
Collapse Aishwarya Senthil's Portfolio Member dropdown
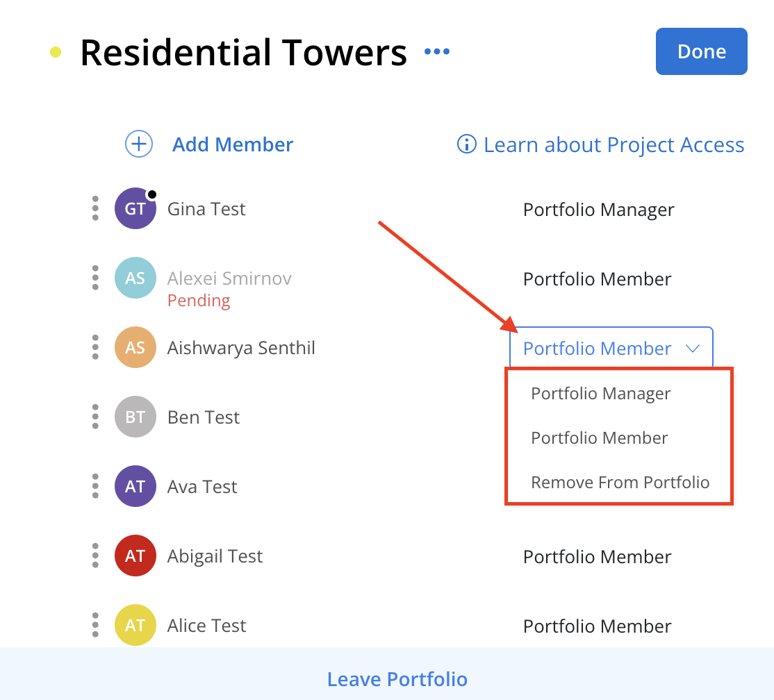[x=611, y=348]
